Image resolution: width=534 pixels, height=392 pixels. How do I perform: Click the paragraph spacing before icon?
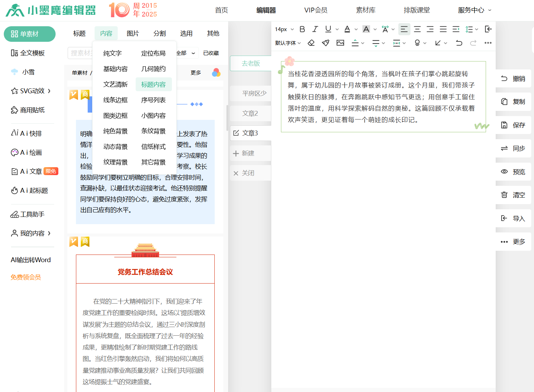(355, 43)
